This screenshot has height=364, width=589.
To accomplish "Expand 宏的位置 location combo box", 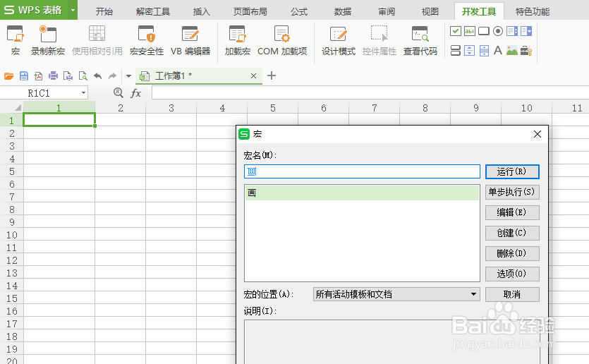I will pos(396,294).
